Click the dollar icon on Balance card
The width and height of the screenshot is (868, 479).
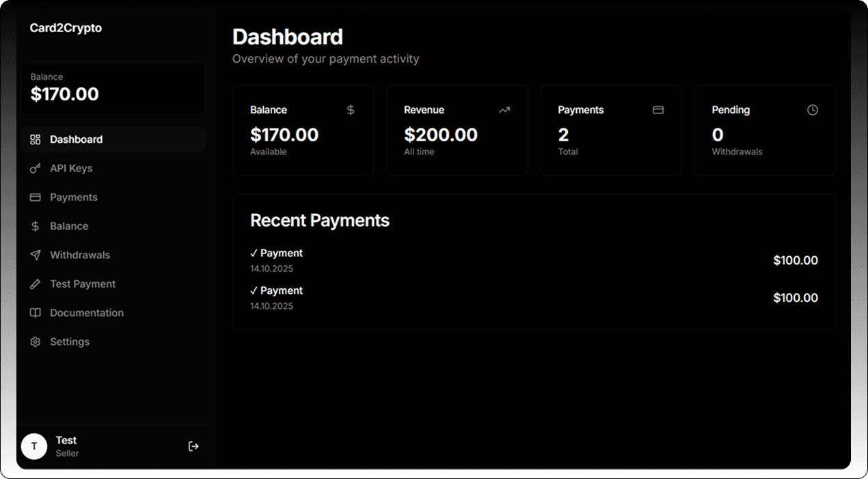351,110
